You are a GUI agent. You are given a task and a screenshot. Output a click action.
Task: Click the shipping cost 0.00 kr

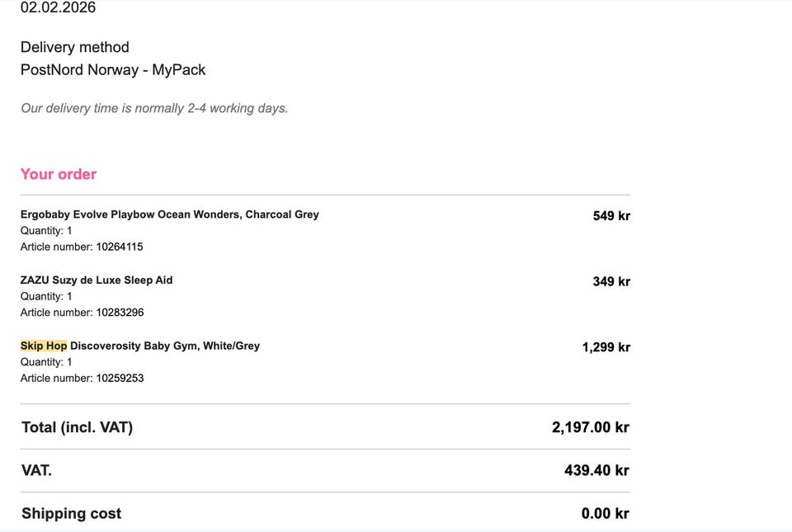(x=605, y=513)
